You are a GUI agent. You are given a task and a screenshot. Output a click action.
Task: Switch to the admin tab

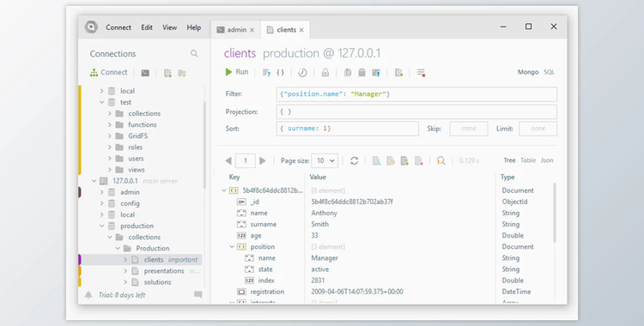click(x=236, y=30)
